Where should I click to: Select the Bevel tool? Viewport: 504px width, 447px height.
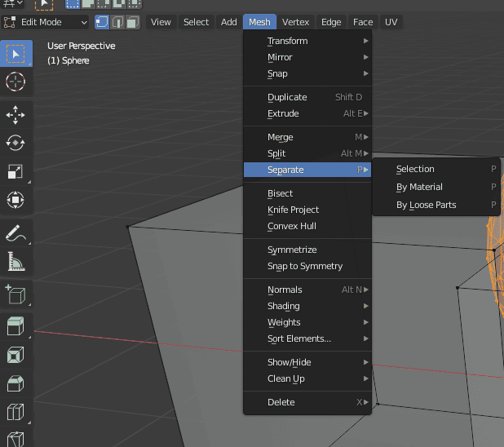point(16,383)
